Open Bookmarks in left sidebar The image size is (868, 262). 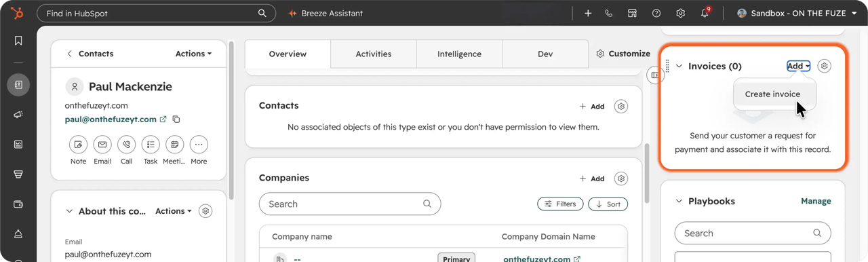coord(18,41)
